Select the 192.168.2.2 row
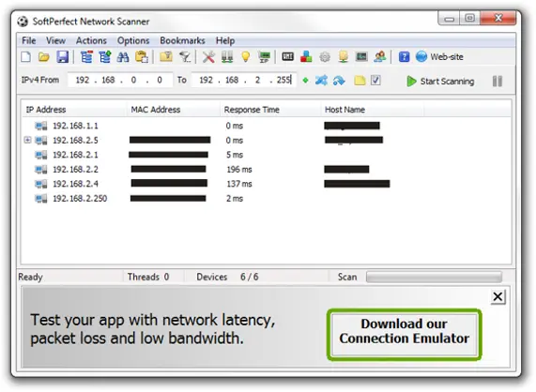Viewport: 536px width, 392px height. click(x=266, y=169)
